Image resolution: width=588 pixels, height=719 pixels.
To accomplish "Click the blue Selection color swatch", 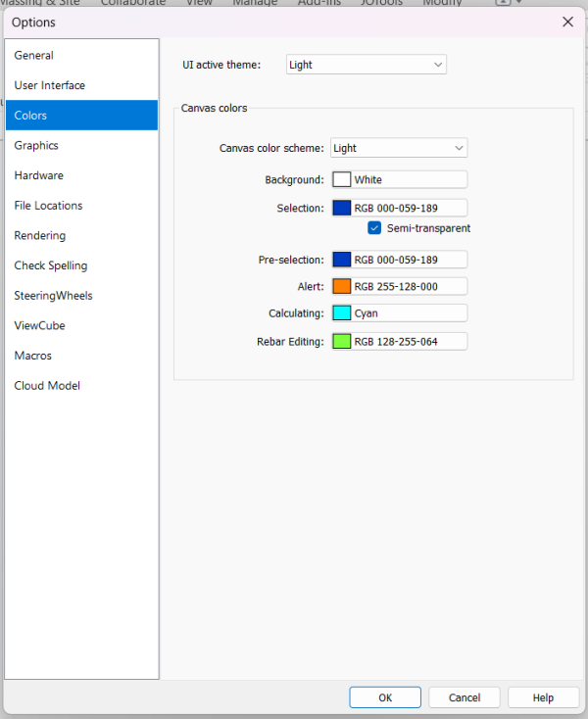I will (x=342, y=209).
